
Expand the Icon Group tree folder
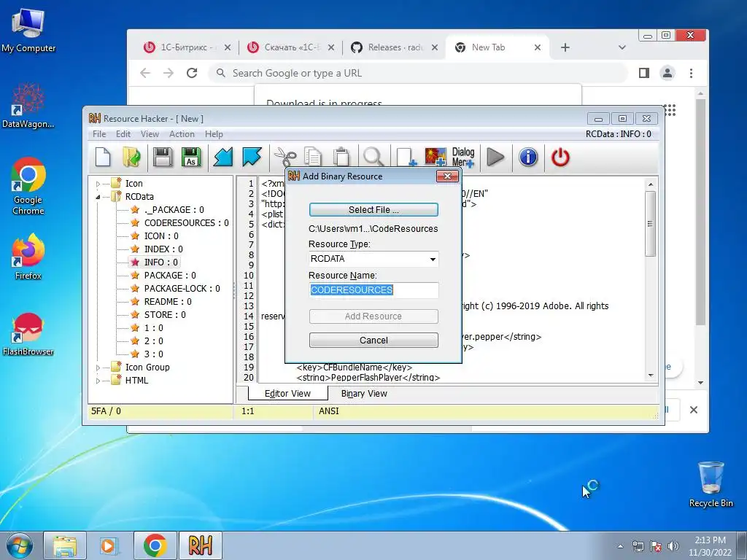tap(98, 367)
